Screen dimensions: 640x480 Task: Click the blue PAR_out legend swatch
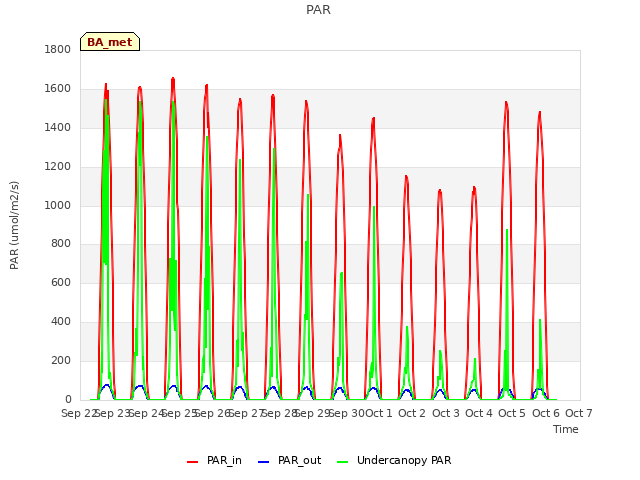pyautogui.click(x=264, y=462)
